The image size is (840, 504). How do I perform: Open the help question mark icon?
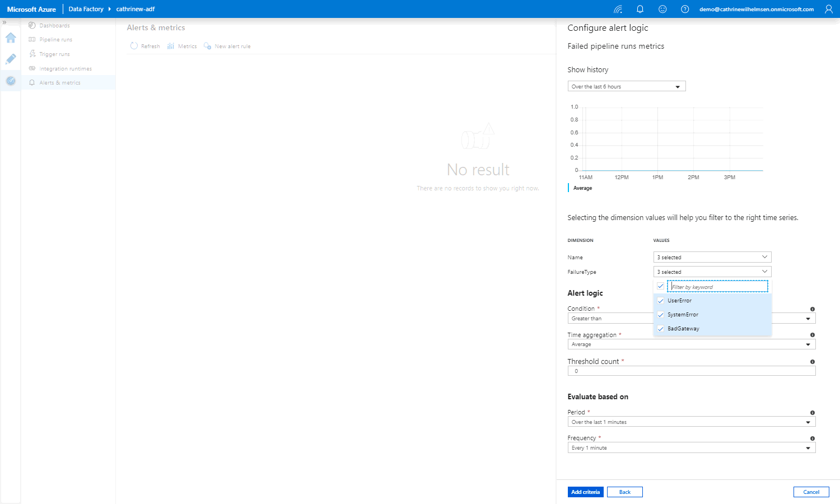click(685, 9)
